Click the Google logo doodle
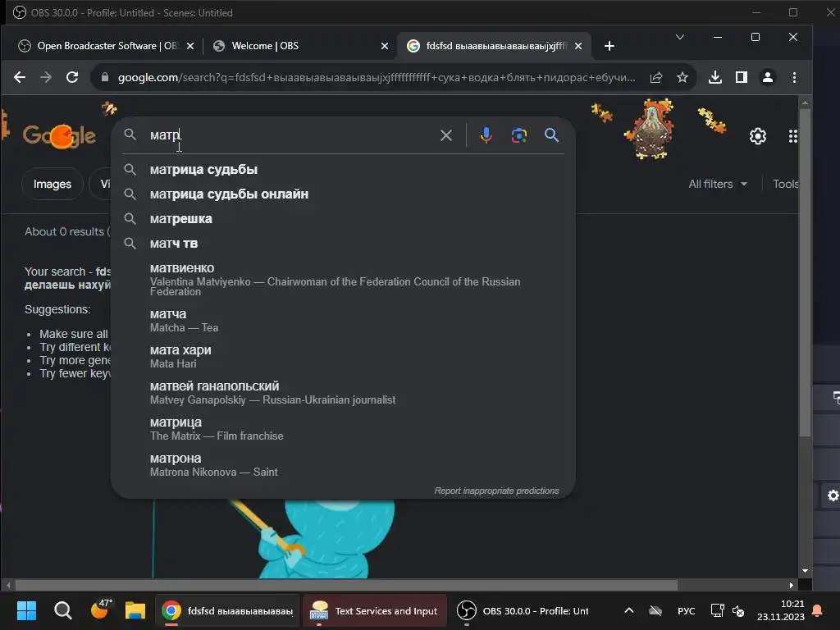This screenshot has width=840, height=630. [59, 136]
